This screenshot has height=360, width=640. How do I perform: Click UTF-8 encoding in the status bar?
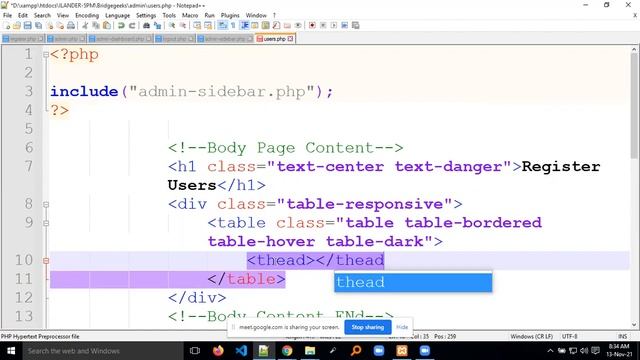click(x=569, y=336)
